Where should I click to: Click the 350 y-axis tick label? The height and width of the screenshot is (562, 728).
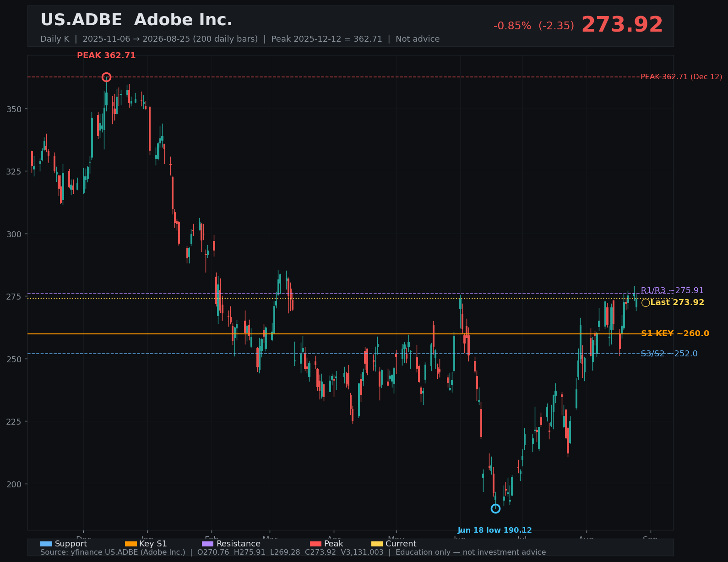pyautogui.click(x=14, y=109)
